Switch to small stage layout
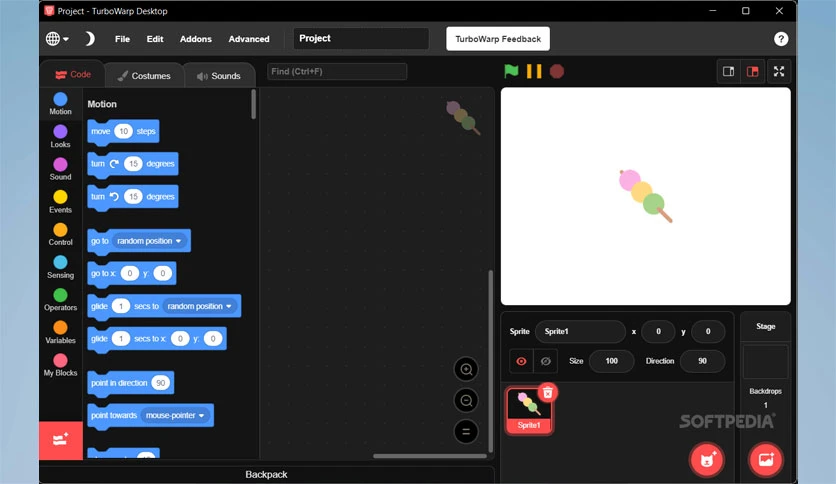This screenshot has height=484, width=836. (728, 71)
